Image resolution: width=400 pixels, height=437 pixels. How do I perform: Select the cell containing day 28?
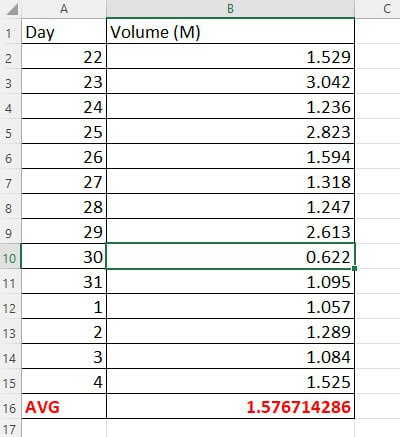[x=64, y=206]
